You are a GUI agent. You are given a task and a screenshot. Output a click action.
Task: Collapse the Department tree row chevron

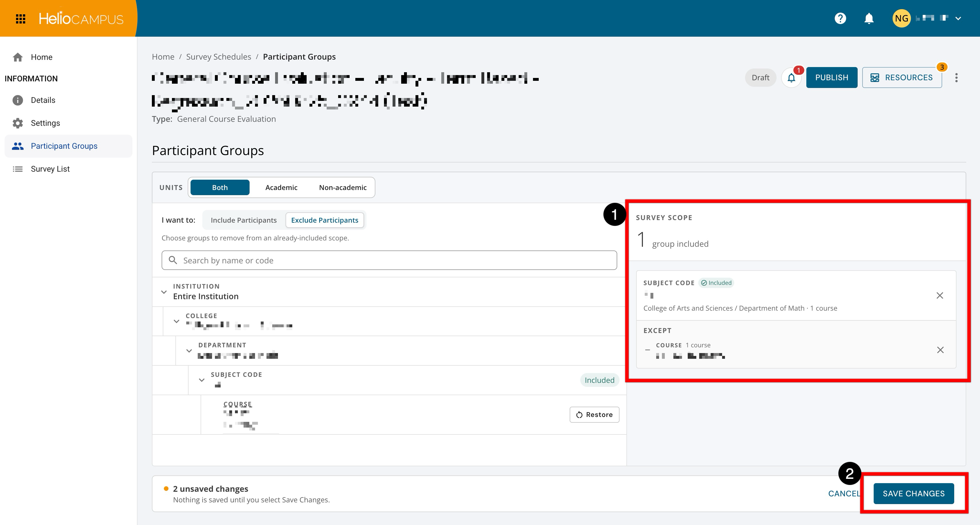click(189, 351)
